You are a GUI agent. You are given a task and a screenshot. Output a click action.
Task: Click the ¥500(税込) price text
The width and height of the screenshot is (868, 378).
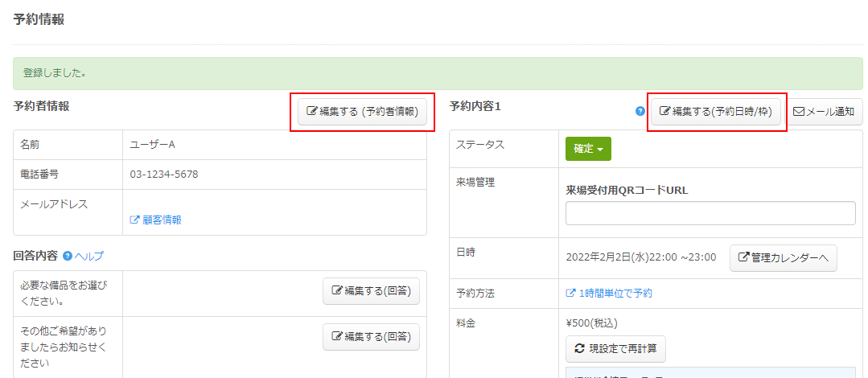click(594, 323)
